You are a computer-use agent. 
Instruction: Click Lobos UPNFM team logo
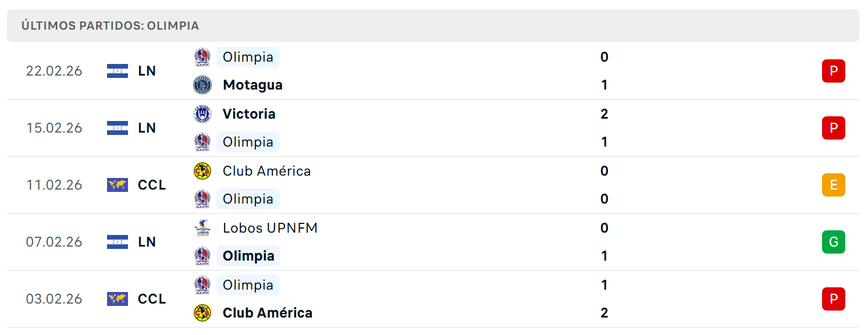(x=202, y=228)
